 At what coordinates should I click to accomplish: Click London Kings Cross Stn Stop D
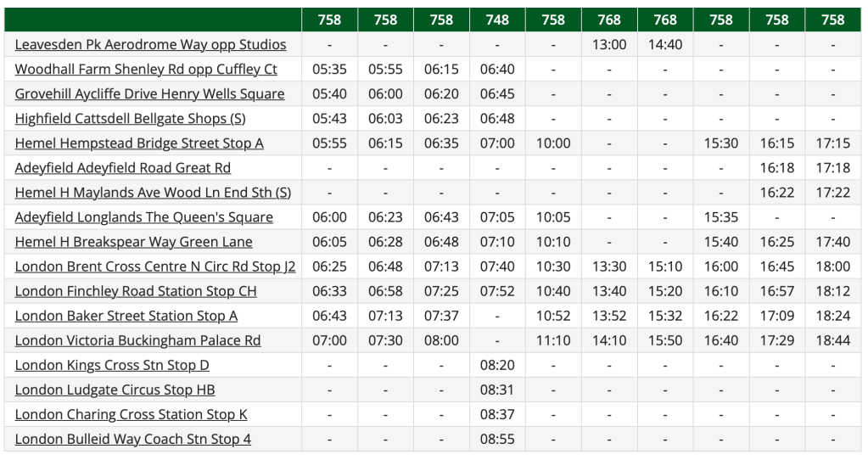click(x=112, y=365)
